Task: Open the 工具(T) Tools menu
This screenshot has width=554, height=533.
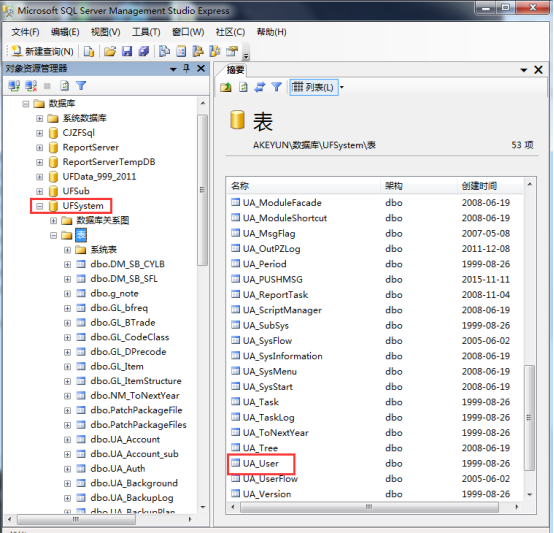Action: 146,32
